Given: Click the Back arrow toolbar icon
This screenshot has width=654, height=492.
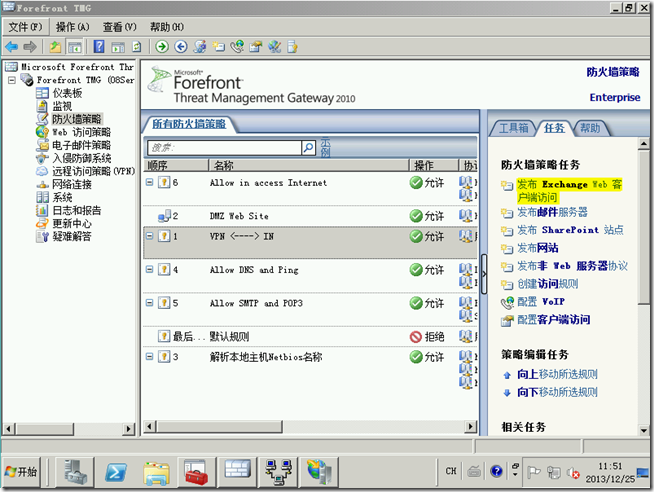Looking at the screenshot, I should [11, 47].
